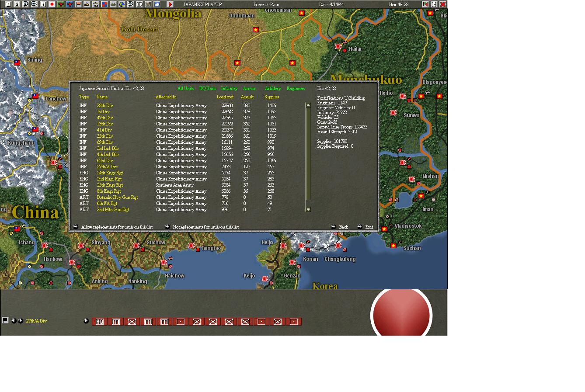This screenshot has height=392, width=585.
Task: Click the Back button
Action: (x=344, y=227)
